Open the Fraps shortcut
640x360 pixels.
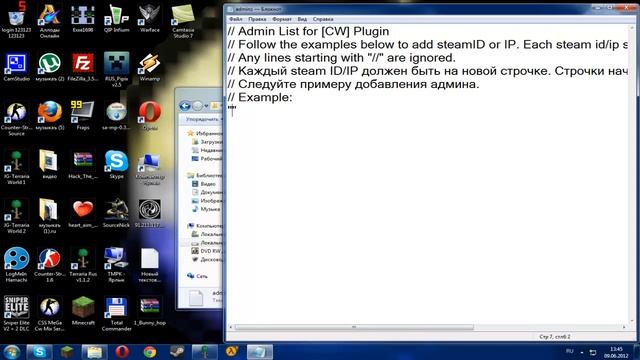click(x=83, y=116)
